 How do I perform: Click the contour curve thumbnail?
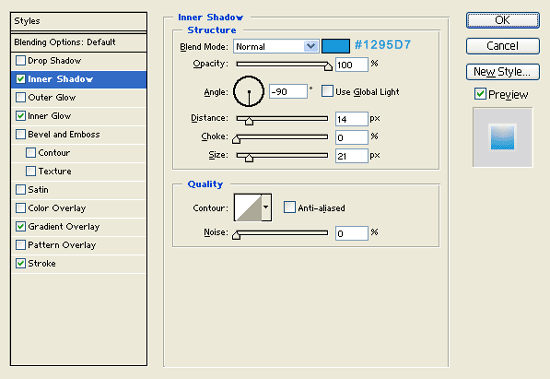[248, 207]
